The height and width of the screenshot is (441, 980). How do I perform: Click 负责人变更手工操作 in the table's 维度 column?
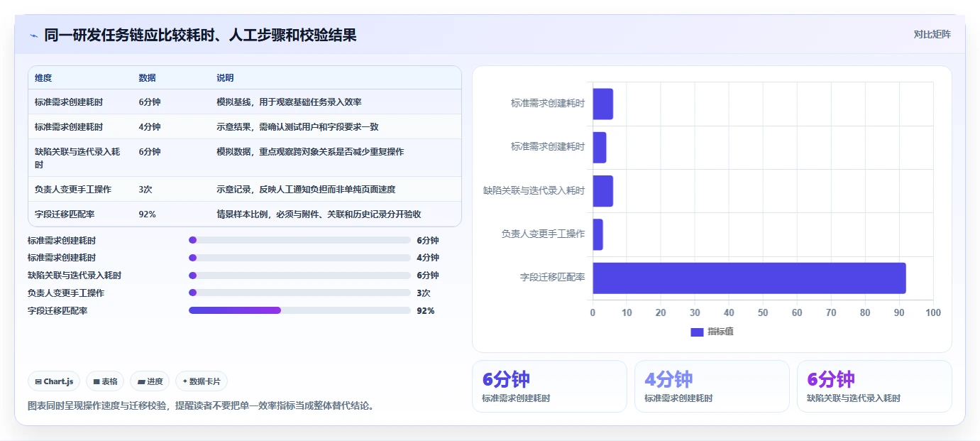coord(72,190)
